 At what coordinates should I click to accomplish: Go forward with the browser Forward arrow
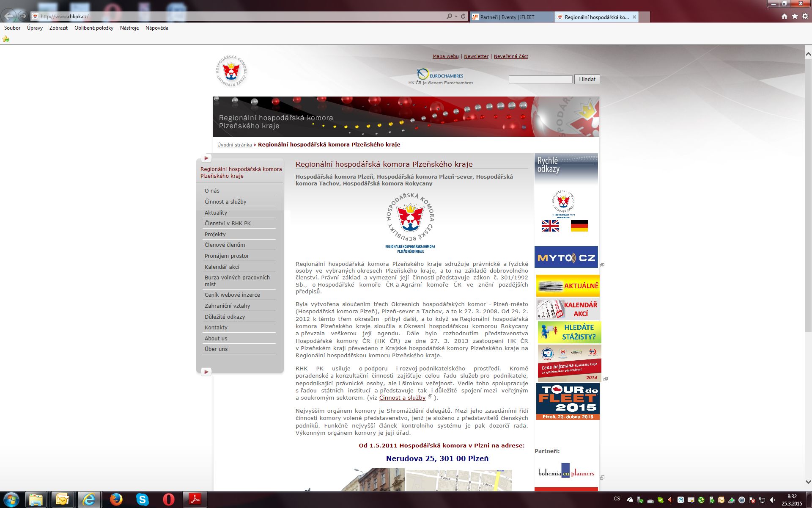23,17
